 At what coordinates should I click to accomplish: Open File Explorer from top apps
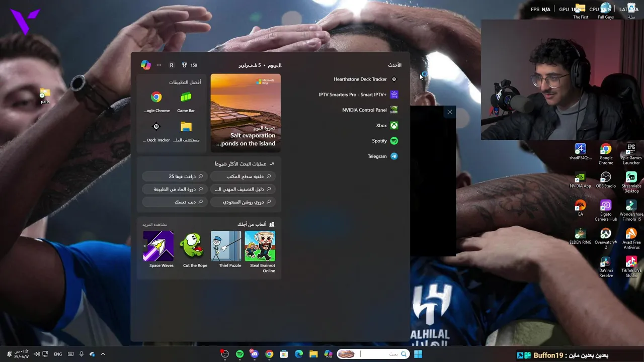click(x=186, y=131)
